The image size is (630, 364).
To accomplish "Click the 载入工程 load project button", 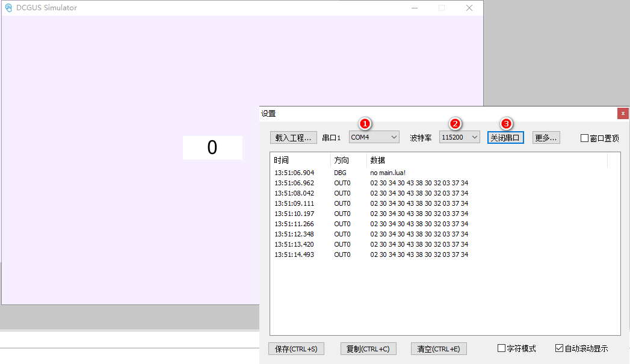I will pyautogui.click(x=293, y=138).
